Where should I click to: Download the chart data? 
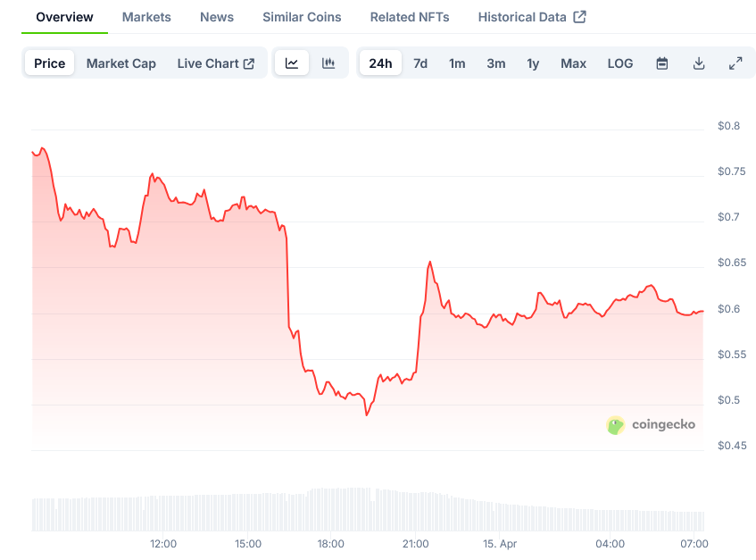point(699,63)
